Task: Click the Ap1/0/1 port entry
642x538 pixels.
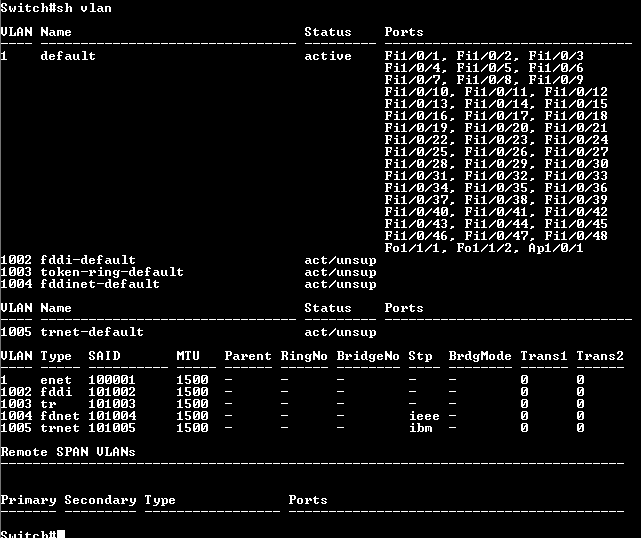Action: tap(556, 248)
